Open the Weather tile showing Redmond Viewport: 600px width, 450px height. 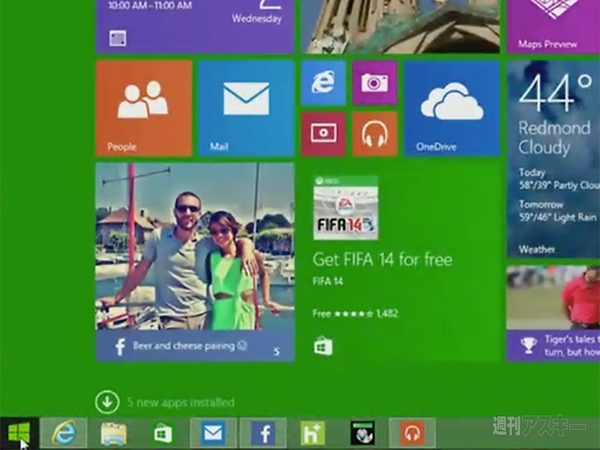553,159
